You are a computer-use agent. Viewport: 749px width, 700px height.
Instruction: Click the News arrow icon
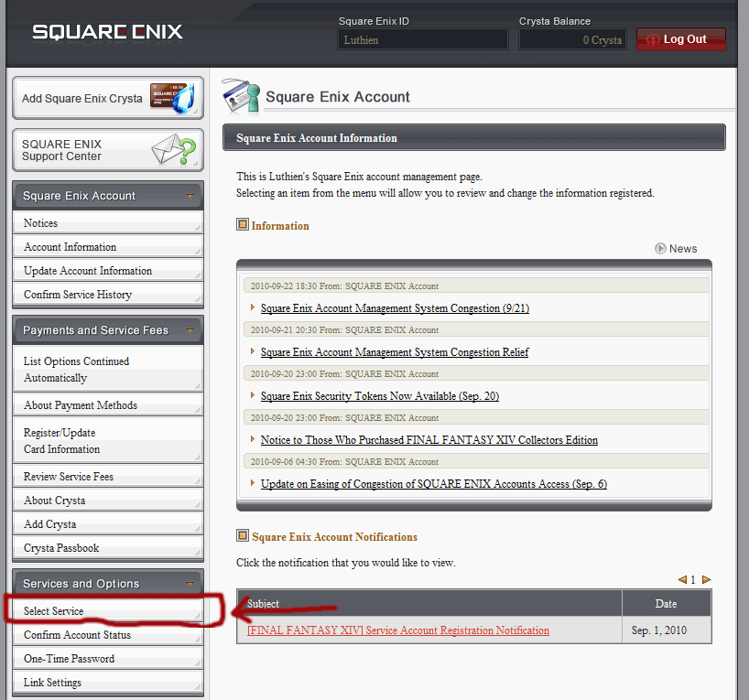point(660,248)
